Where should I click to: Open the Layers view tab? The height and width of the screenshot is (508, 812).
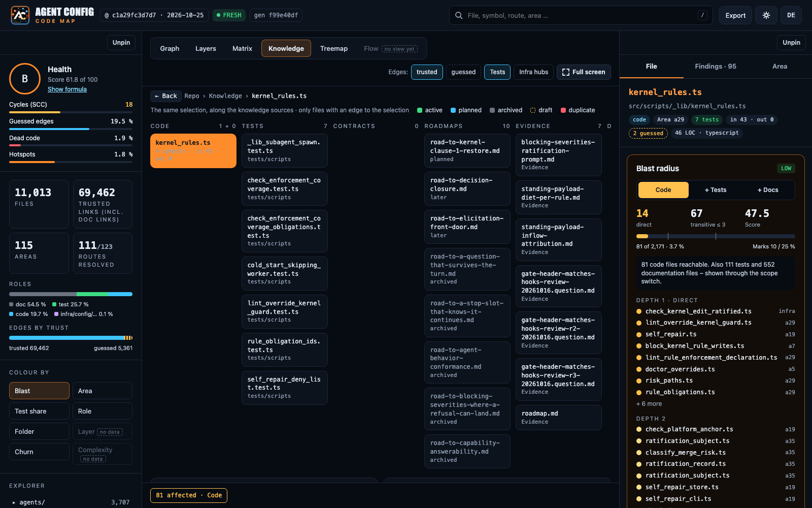tap(206, 49)
